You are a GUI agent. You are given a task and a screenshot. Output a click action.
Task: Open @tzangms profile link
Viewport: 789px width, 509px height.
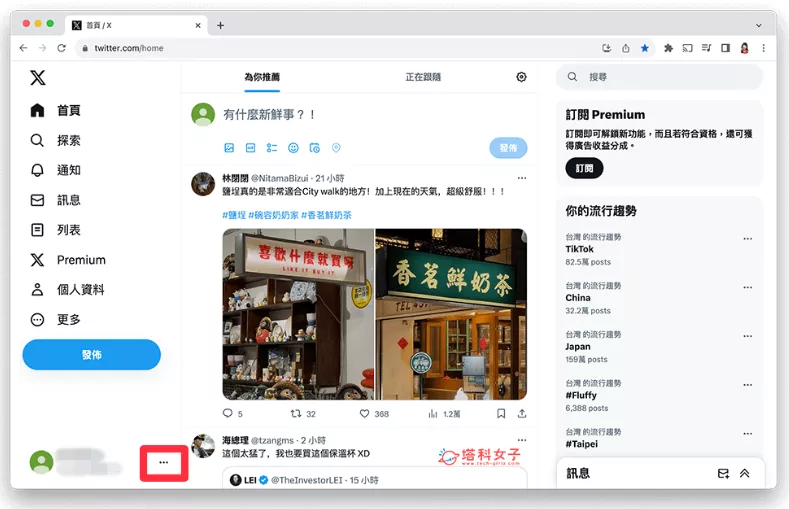[272, 440]
